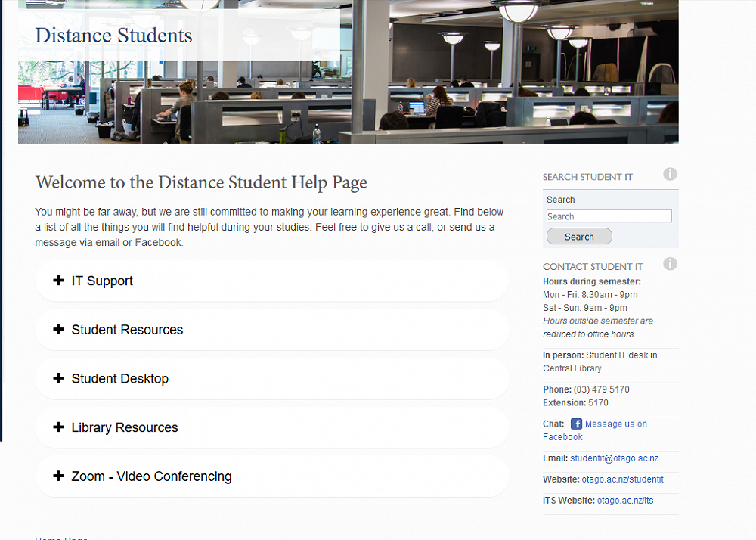
Task: Click the info icon beside Contact Student IT
Action: (670, 264)
